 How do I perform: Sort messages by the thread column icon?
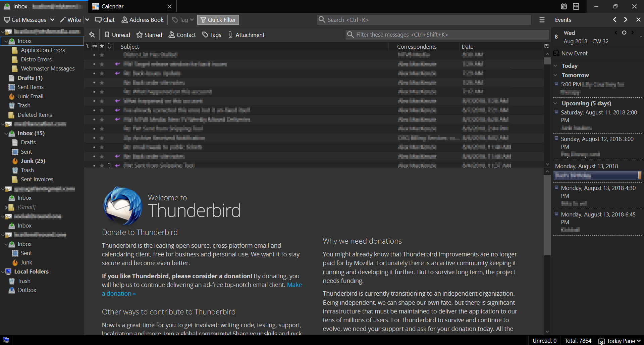pos(88,46)
